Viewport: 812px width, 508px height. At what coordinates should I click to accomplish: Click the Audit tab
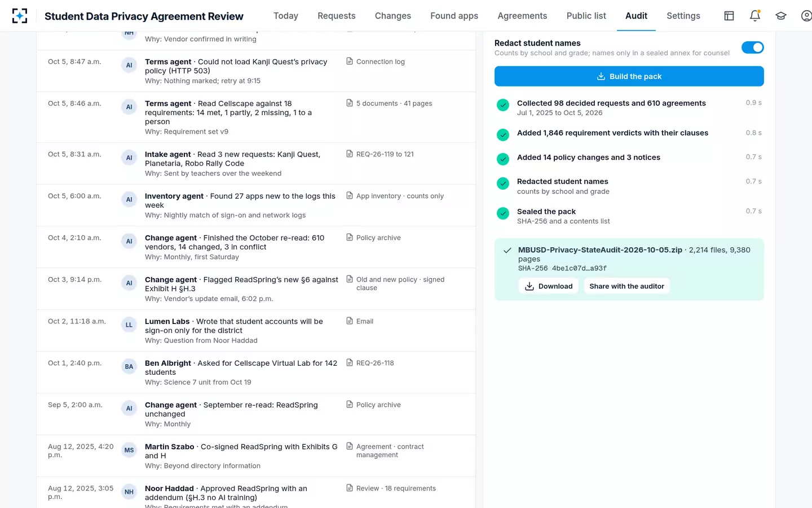tap(636, 16)
